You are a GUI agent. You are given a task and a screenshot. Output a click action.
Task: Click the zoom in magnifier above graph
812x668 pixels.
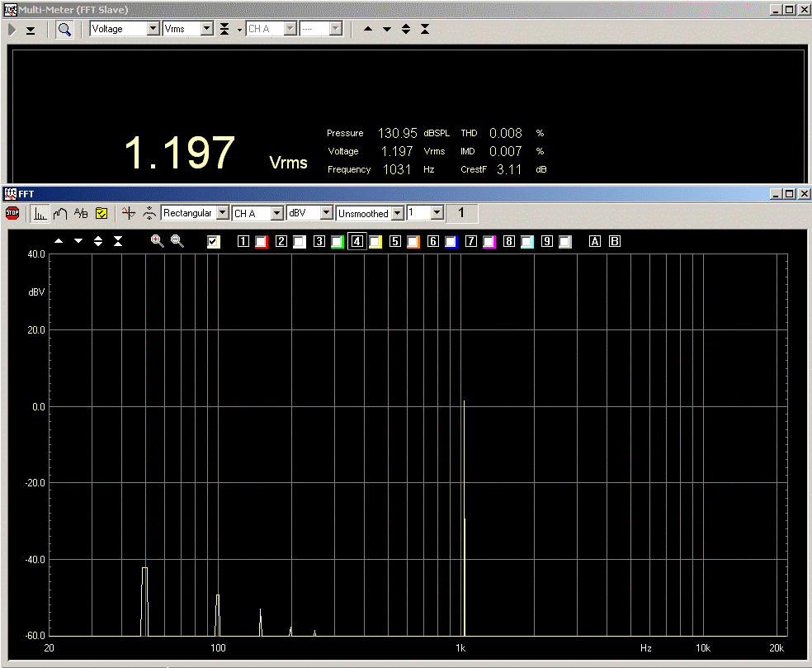tap(157, 241)
